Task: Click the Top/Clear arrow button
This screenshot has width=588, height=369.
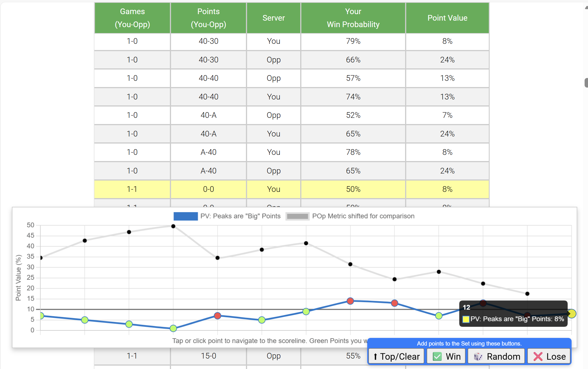Action: pos(396,356)
